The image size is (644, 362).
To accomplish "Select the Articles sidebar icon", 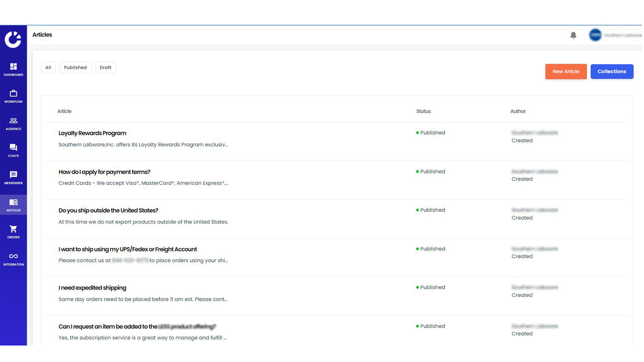I will pyautogui.click(x=14, y=205).
